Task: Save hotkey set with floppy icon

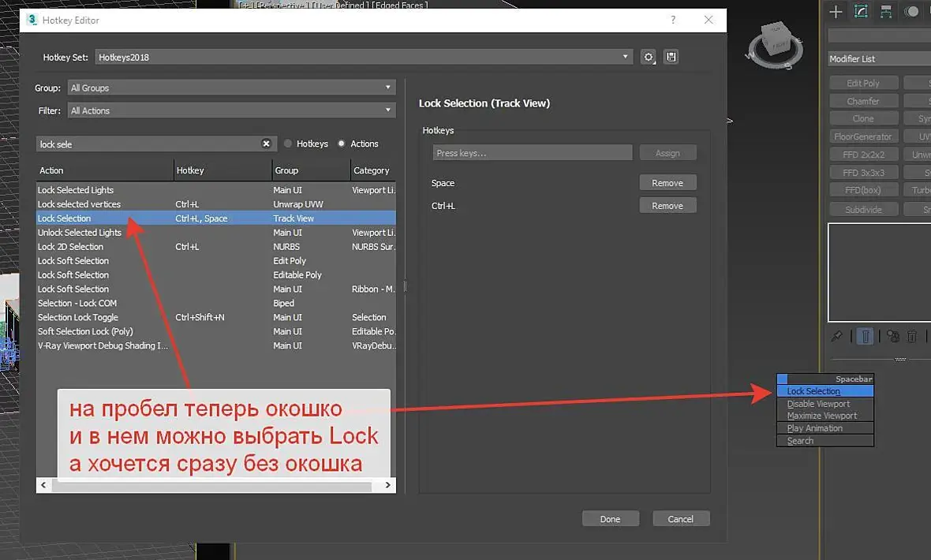Action: pyautogui.click(x=671, y=57)
